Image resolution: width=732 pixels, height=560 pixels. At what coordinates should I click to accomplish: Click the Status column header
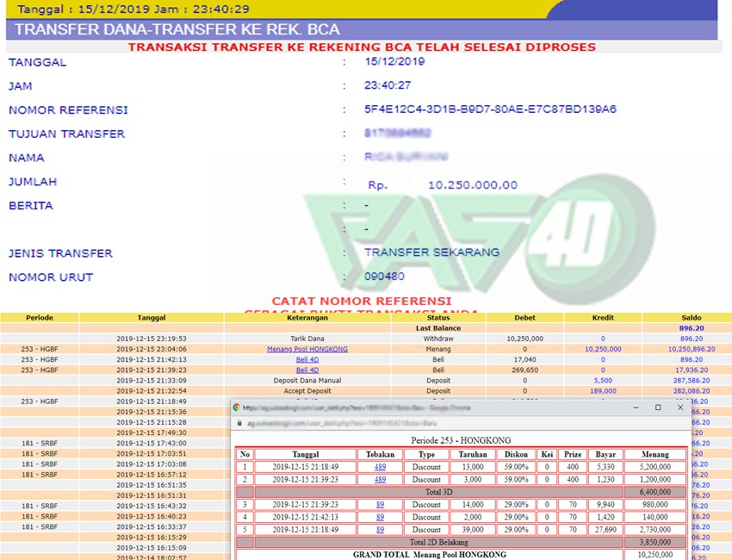coord(437,318)
